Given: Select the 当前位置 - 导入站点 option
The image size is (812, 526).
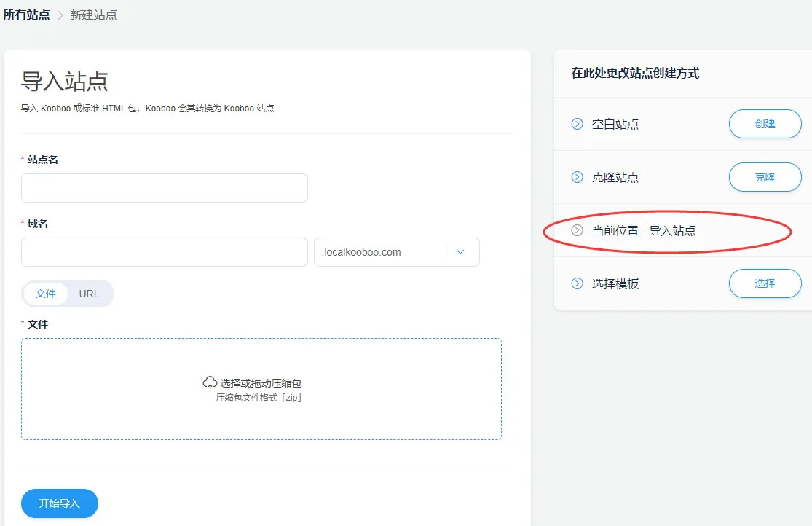Looking at the screenshot, I should pos(644,230).
